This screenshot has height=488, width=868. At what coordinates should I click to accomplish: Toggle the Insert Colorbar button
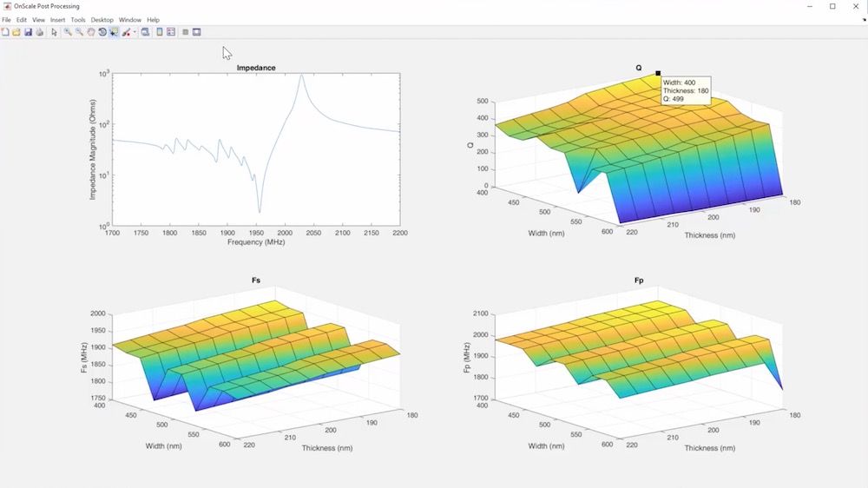159,32
